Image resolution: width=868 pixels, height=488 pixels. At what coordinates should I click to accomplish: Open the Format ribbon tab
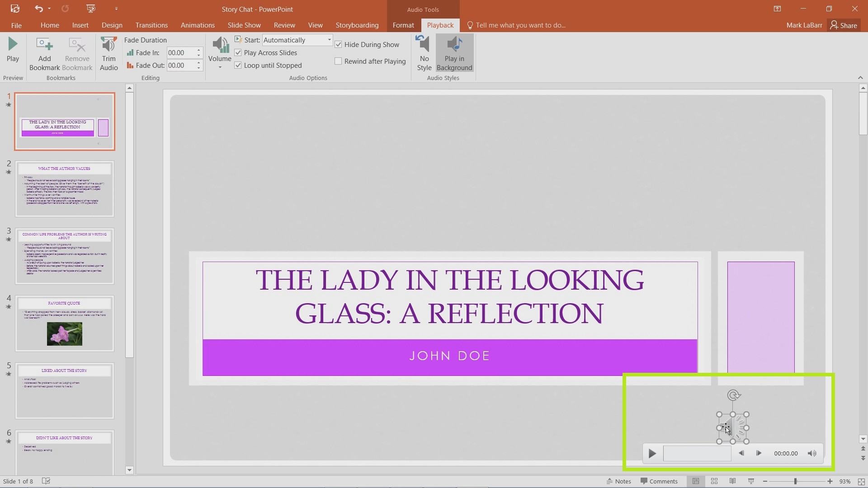[403, 25]
